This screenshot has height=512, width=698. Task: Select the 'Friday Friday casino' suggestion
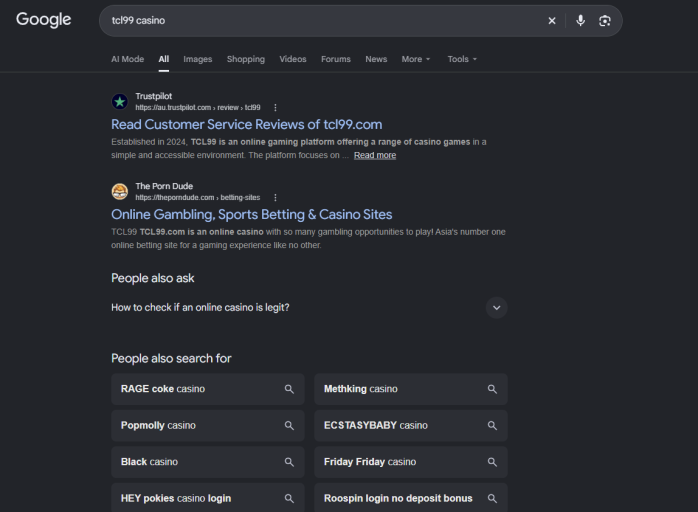tap(411, 462)
